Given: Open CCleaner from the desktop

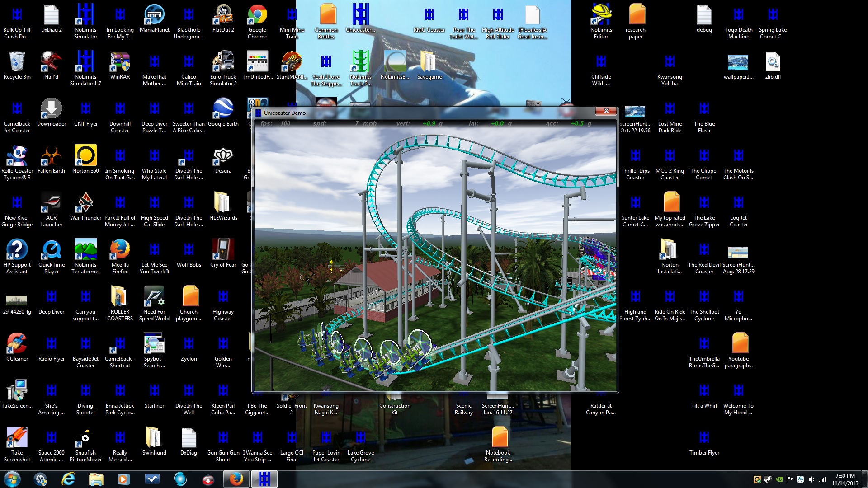Looking at the screenshot, I should click(17, 347).
